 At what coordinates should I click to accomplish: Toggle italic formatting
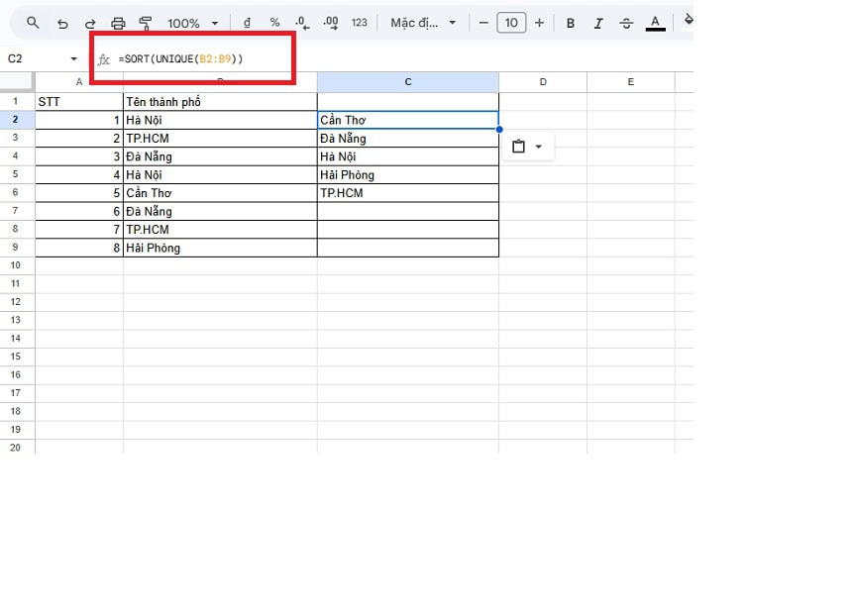click(598, 22)
